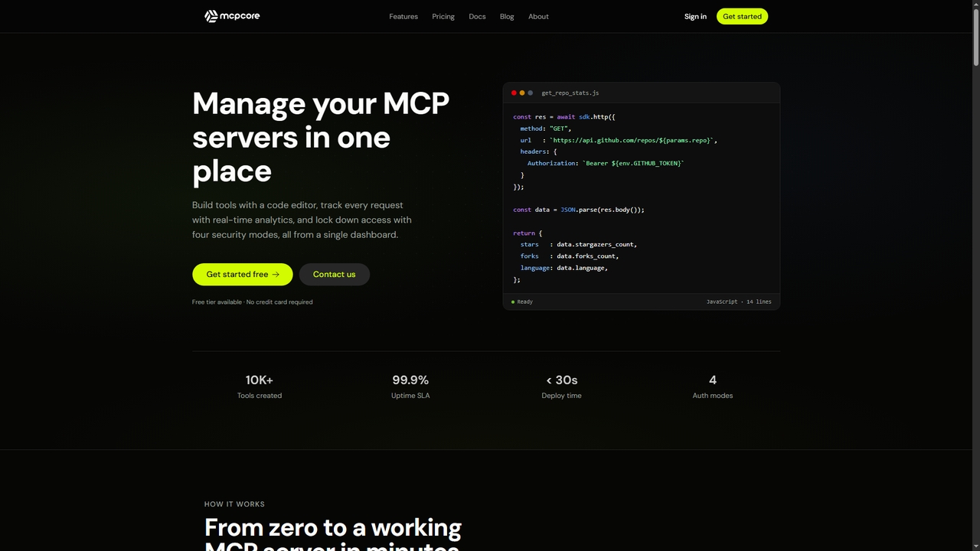Click the 'const res = await sdk.http' line

(x=564, y=117)
